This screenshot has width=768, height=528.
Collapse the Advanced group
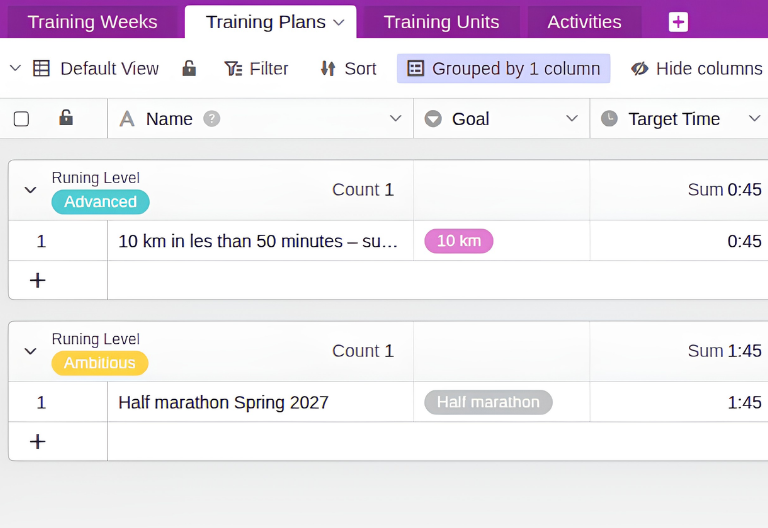tap(30, 190)
